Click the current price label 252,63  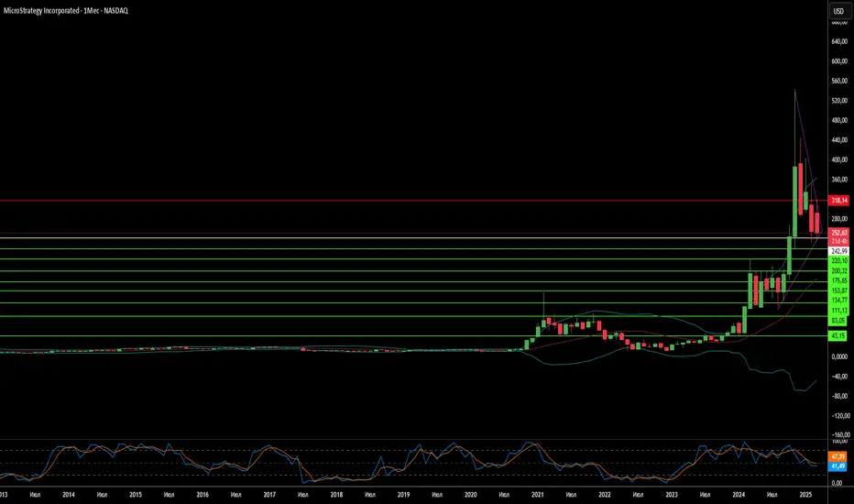pyautogui.click(x=837, y=233)
